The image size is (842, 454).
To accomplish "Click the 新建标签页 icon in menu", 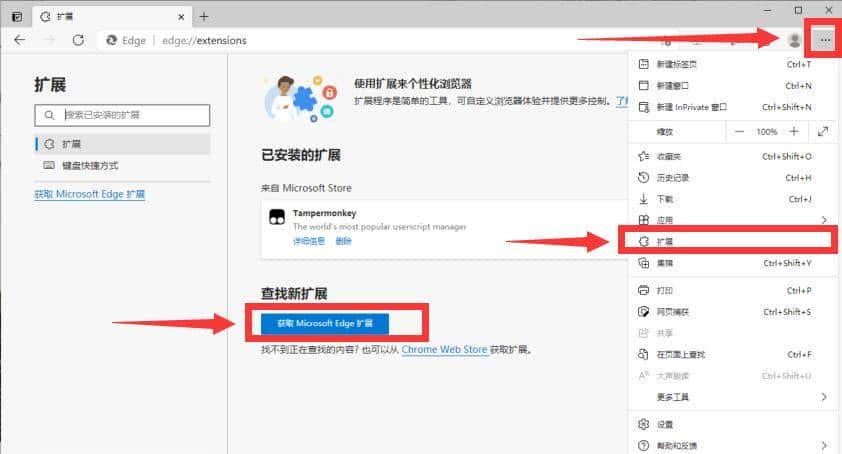I will click(643, 64).
